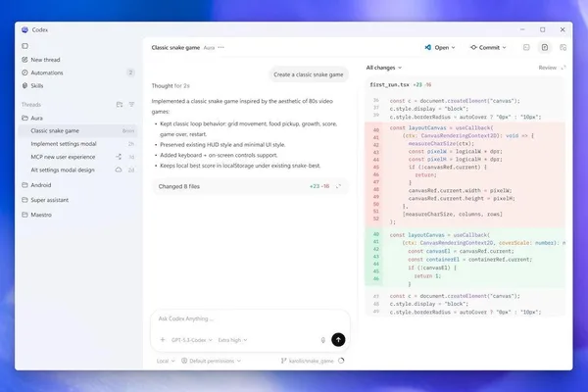
Task: Click the Codex app logo in title bar
Action: [x=24, y=29]
